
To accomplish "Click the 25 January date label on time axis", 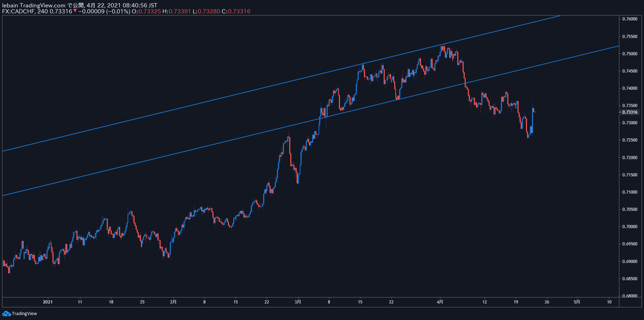I will click(142, 302).
